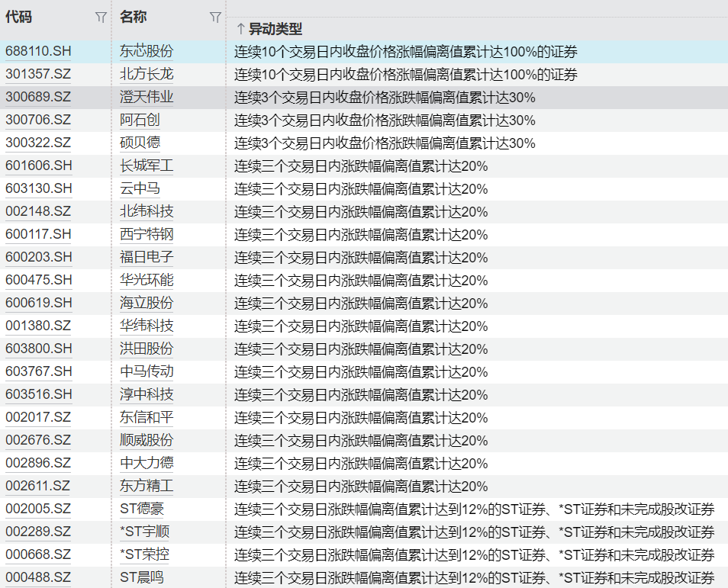Screen dimensions: 728x588
Task: Open stock name 华纬科技
Action: click(x=147, y=326)
